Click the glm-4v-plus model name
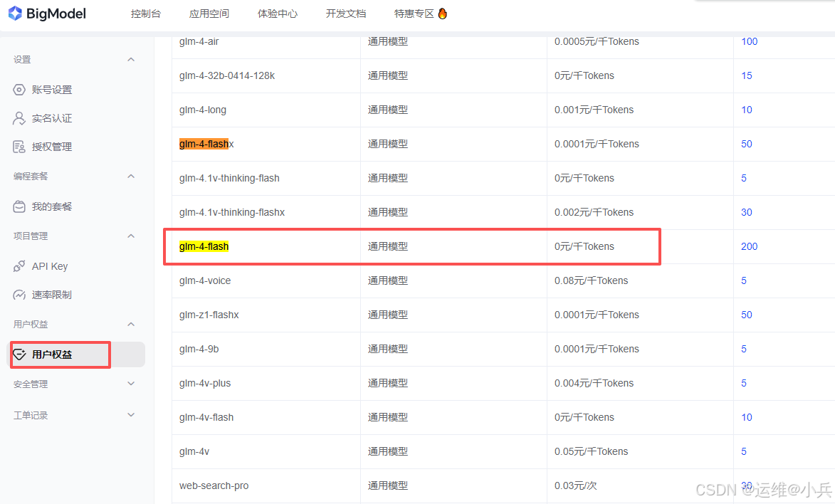 tap(205, 383)
